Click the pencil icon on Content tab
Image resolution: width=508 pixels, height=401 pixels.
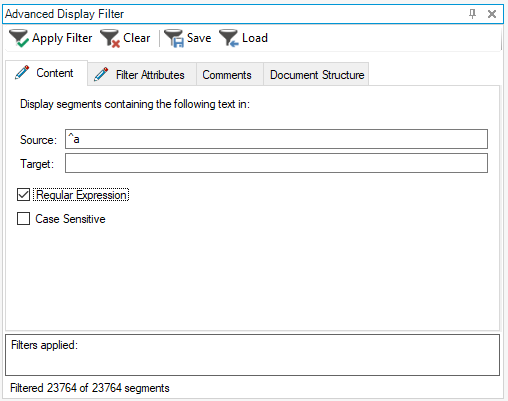22,72
